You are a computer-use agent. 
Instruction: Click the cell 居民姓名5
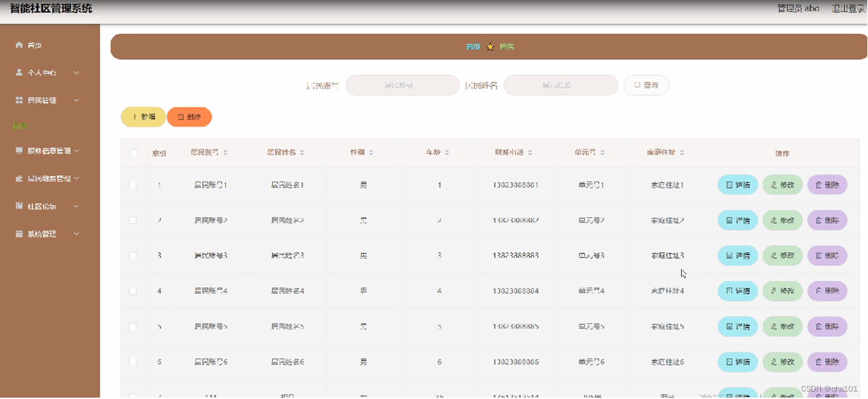(x=287, y=327)
